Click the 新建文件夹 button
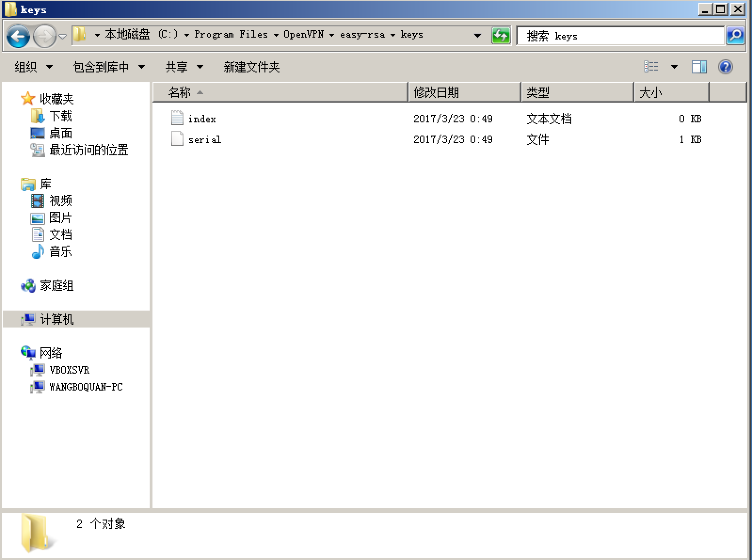The height and width of the screenshot is (560, 752). point(252,67)
